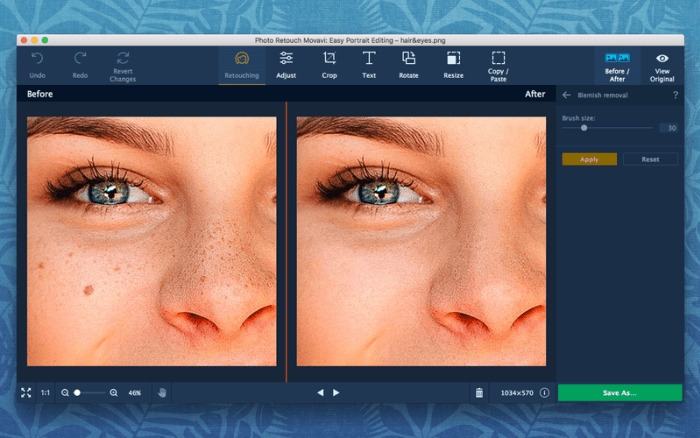The height and width of the screenshot is (438, 700).
Task: Toggle the Before / After view
Action: [x=617, y=67]
